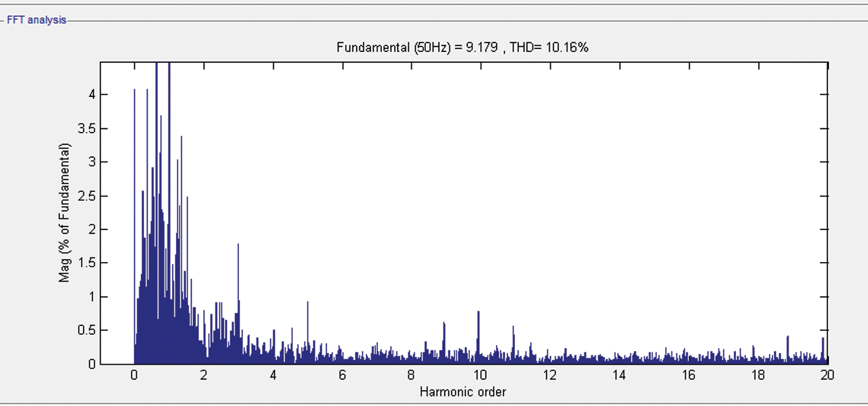This screenshot has width=868, height=406.
Task: Click the Fundamental (50Hz) THD title text
Action: [x=462, y=48]
